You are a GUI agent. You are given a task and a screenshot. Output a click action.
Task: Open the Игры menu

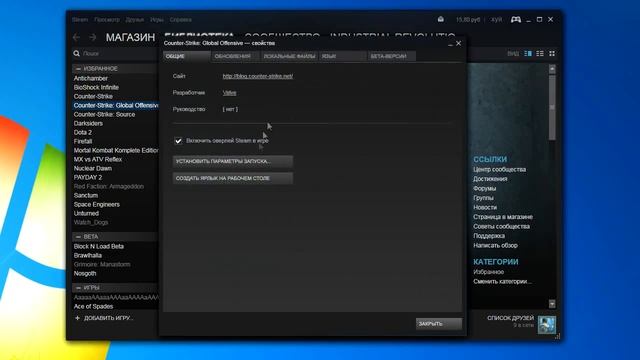click(x=157, y=20)
